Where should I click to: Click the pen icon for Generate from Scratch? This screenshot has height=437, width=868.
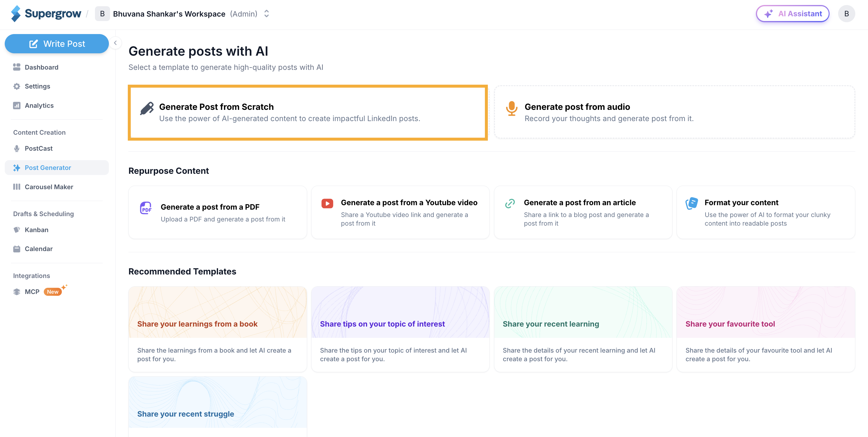(x=147, y=109)
